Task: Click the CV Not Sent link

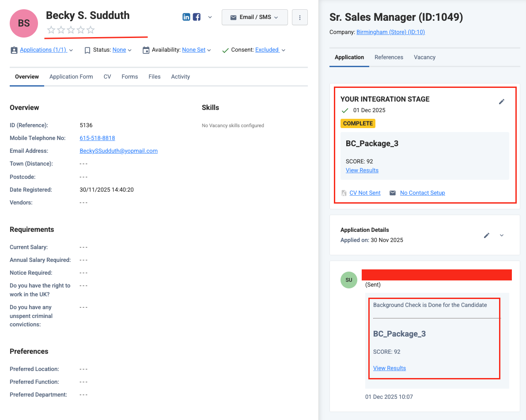Action: click(365, 193)
